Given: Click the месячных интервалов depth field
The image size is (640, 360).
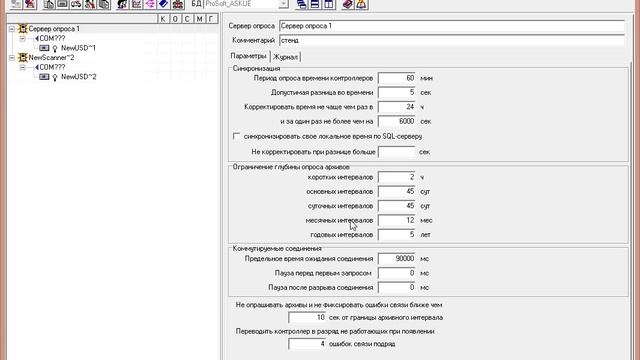Looking at the screenshot, I should tap(396, 220).
